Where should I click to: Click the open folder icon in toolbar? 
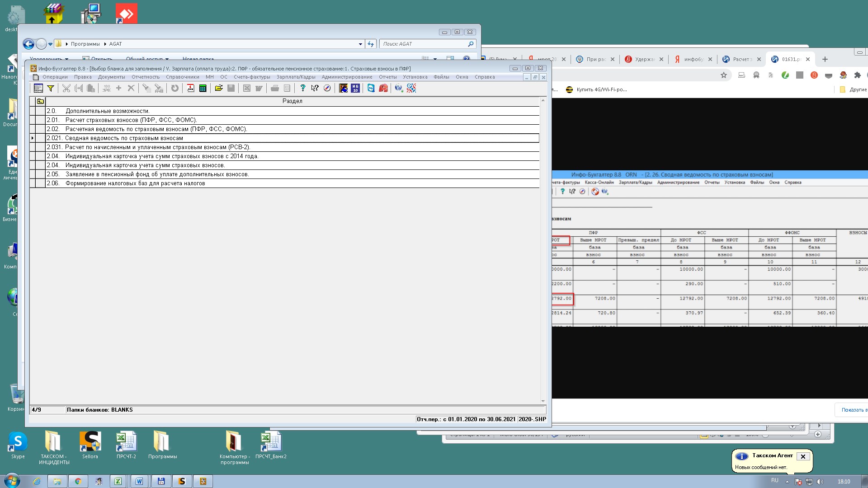(219, 88)
